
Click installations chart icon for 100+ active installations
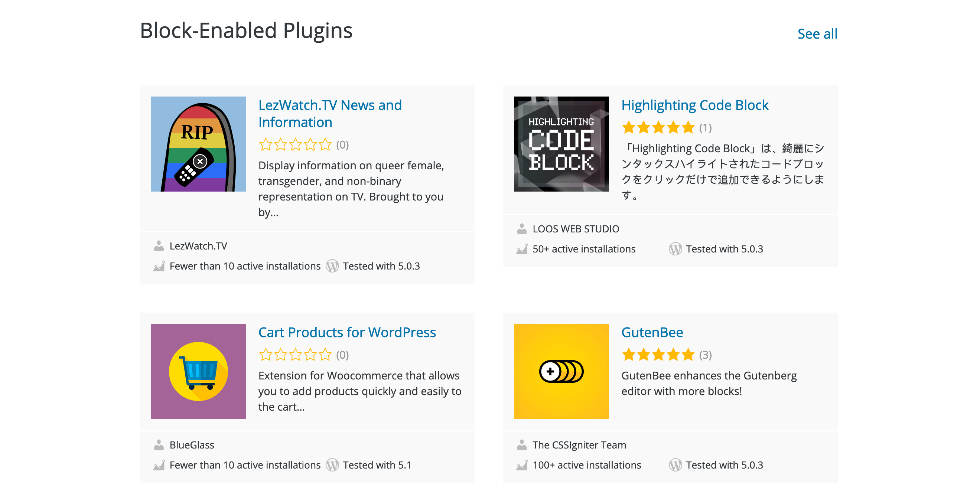pyautogui.click(x=522, y=465)
